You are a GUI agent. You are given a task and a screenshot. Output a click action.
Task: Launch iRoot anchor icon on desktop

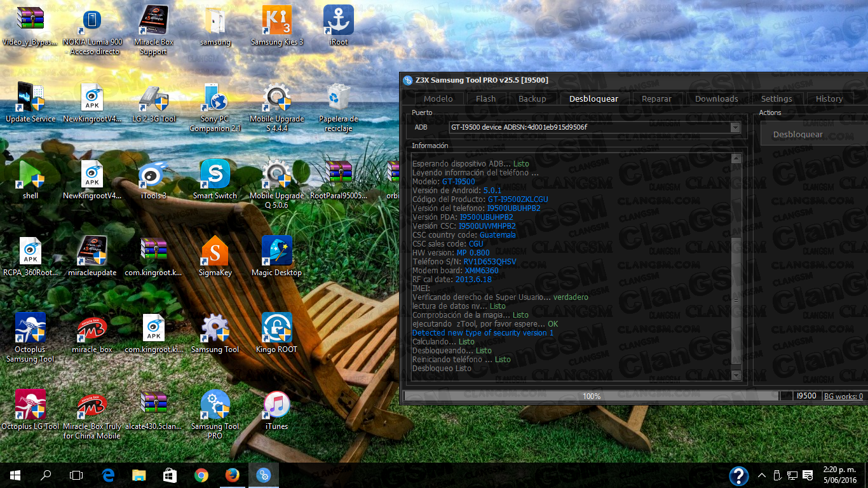point(339,20)
